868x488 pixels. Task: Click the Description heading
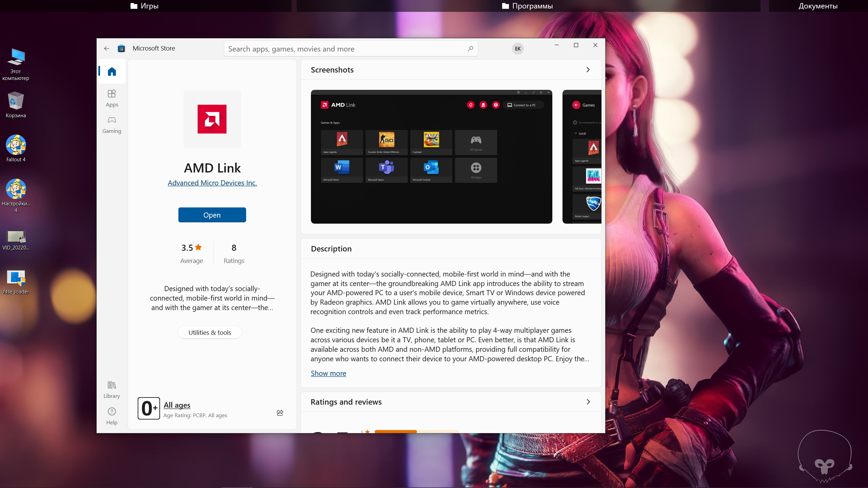(x=331, y=249)
